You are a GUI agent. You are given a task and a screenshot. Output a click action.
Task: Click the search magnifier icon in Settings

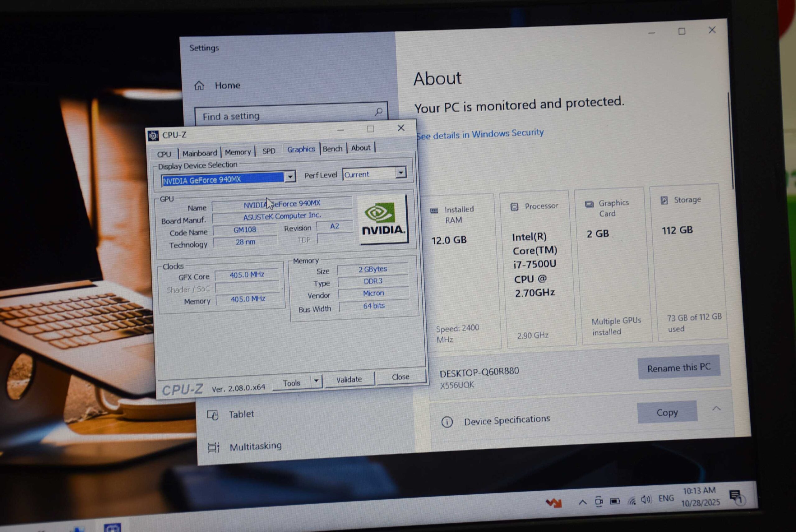pos(378,112)
